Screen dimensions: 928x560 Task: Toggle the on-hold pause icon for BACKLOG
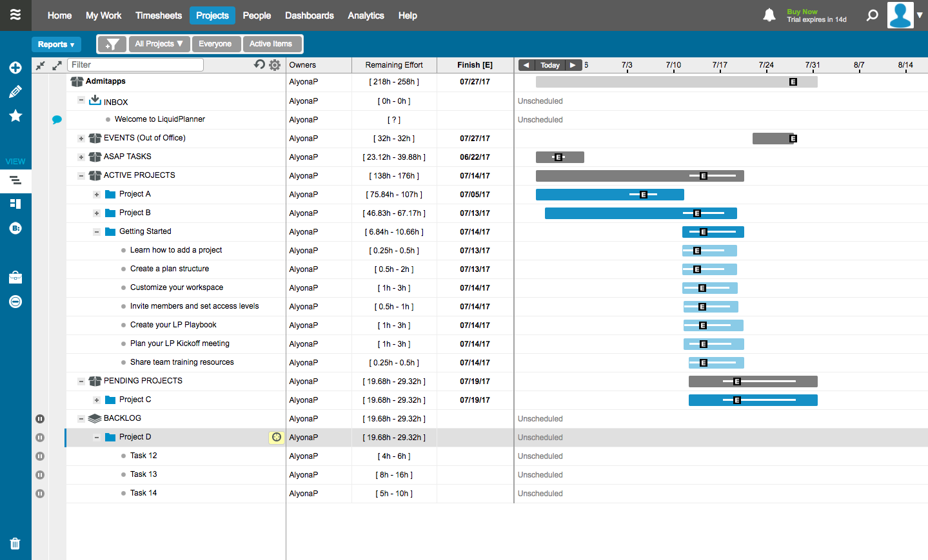pos(40,419)
